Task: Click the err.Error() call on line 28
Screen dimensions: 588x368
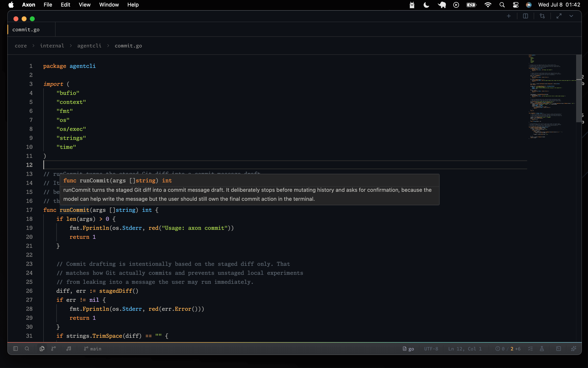Action: click(180, 309)
